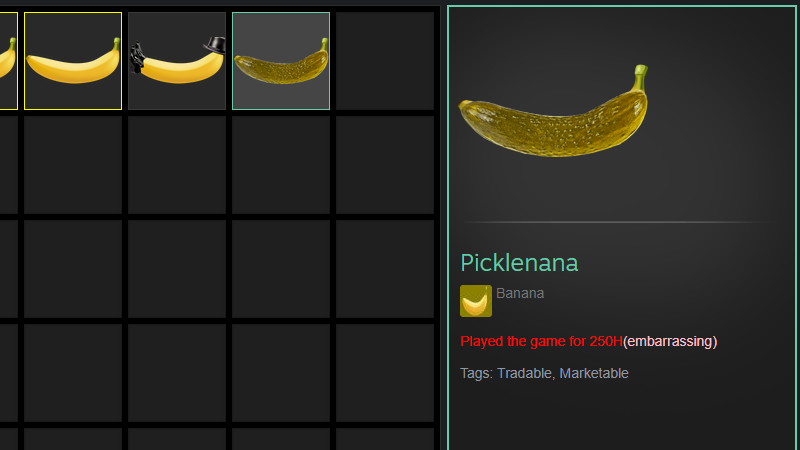The height and width of the screenshot is (450, 800).
Task: Click the empty slot below yellow banana
Action: 73,165
